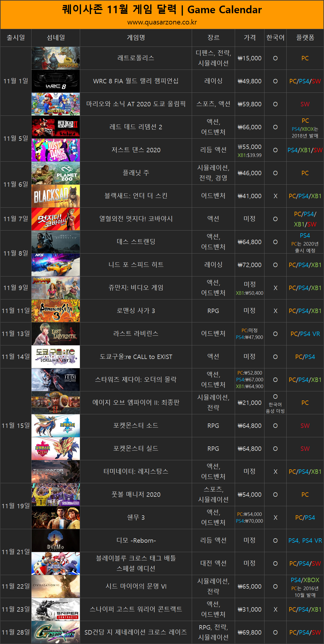Open the Mario and Sonic Tokyo Olympics thumbnail
This screenshot has height=644, width=324.
56,104
